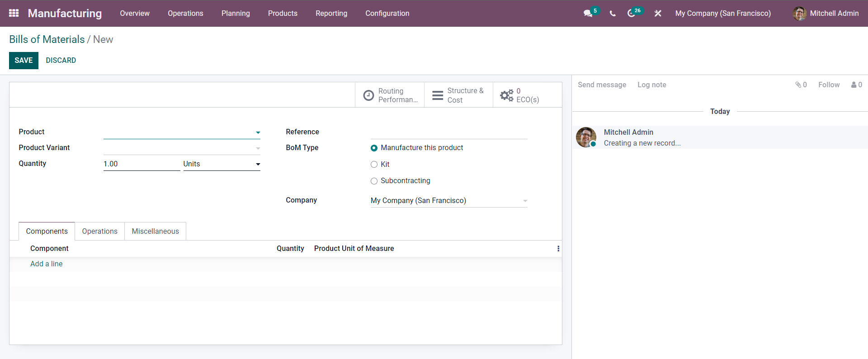Switch company via My Company (San Francisco)
Image resolution: width=868 pixels, height=359 pixels.
(x=723, y=14)
